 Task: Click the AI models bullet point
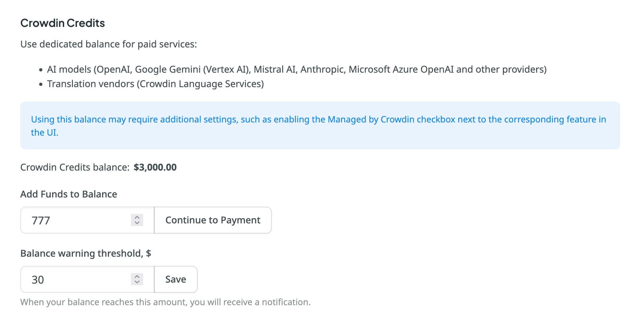tap(296, 69)
